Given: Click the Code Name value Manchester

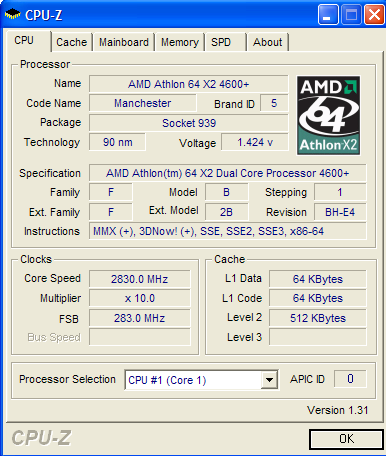Looking at the screenshot, I should click(143, 103).
